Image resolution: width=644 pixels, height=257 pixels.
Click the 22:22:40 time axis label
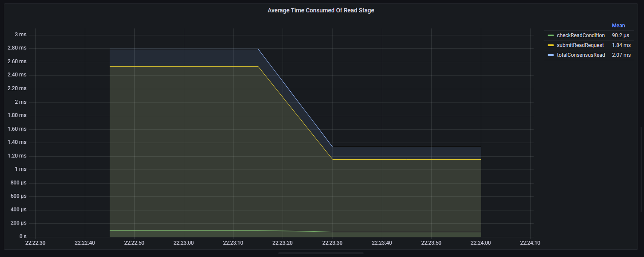(x=85, y=243)
